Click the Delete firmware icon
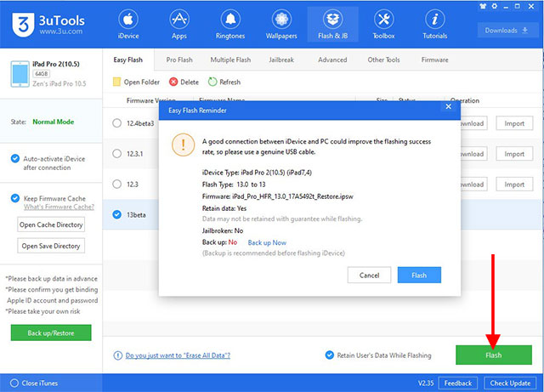The image size is (544, 392). click(173, 82)
